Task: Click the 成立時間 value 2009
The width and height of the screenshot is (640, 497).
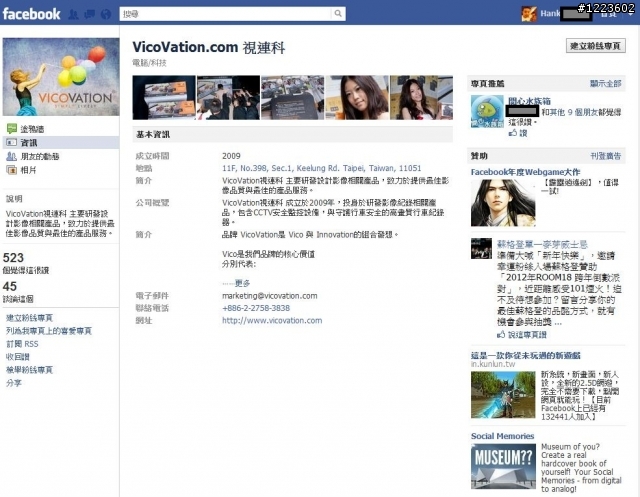Action: [231, 156]
